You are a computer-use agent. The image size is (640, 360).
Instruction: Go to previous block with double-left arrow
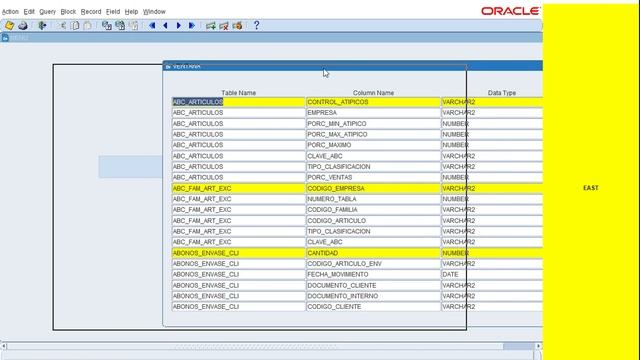click(x=152, y=26)
